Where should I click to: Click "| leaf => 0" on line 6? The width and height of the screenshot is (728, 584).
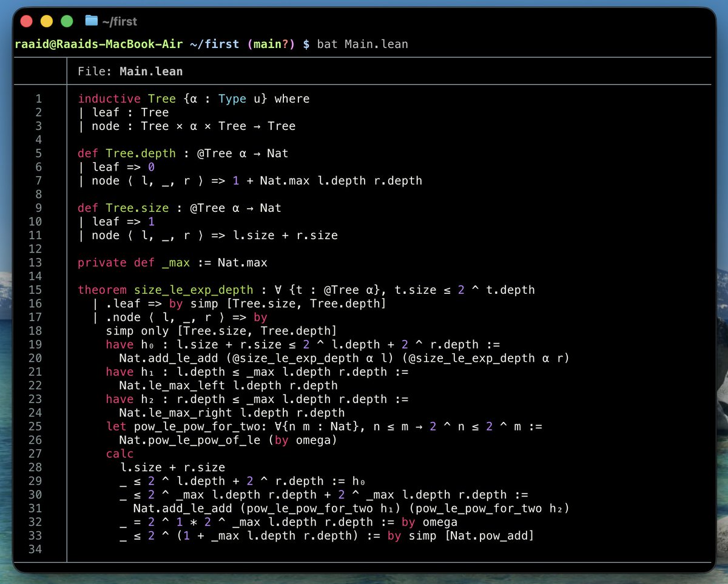pos(116,167)
